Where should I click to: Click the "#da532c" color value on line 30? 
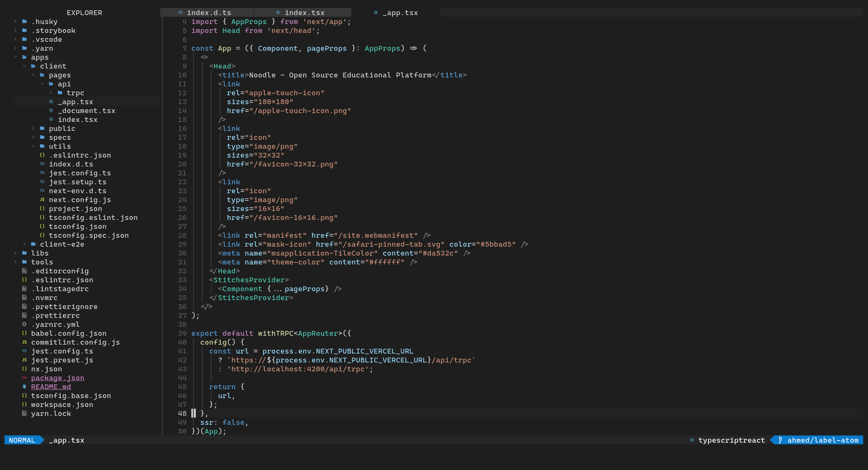pyautogui.click(x=438, y=253)
